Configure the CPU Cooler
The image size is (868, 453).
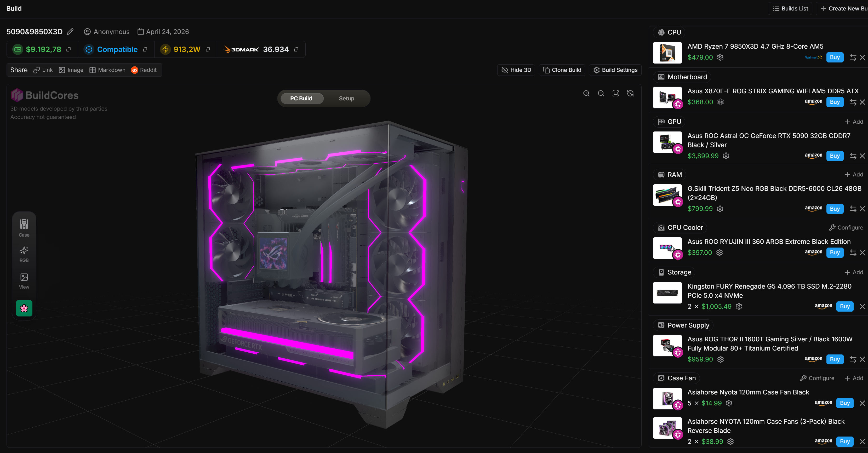pyautogui.click(x=846, y=228)
